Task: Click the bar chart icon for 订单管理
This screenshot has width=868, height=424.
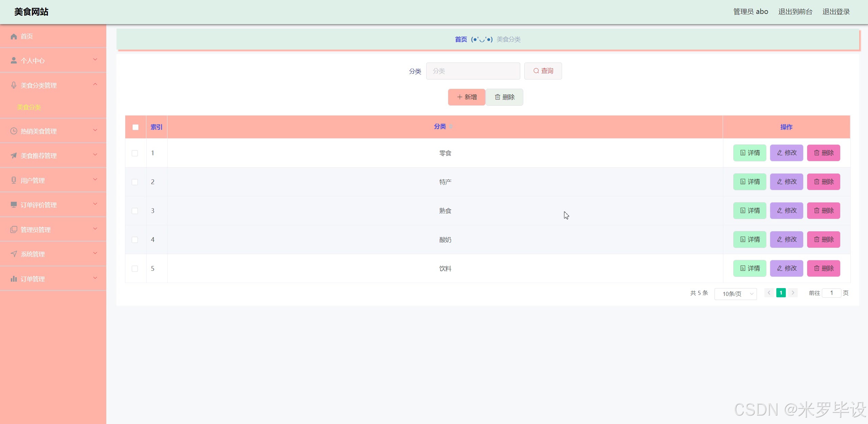Action: point(14,279)
